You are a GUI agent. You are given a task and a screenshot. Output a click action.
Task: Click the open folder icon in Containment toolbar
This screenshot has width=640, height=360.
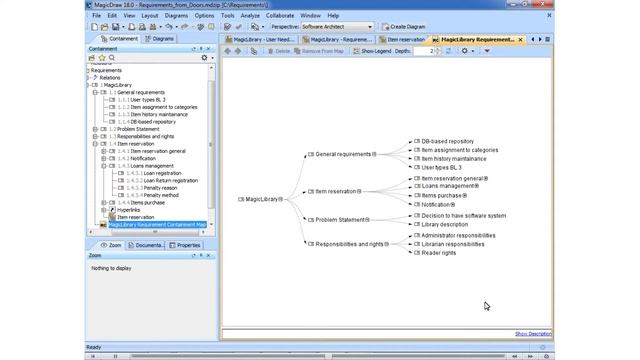tap(91, 58)
